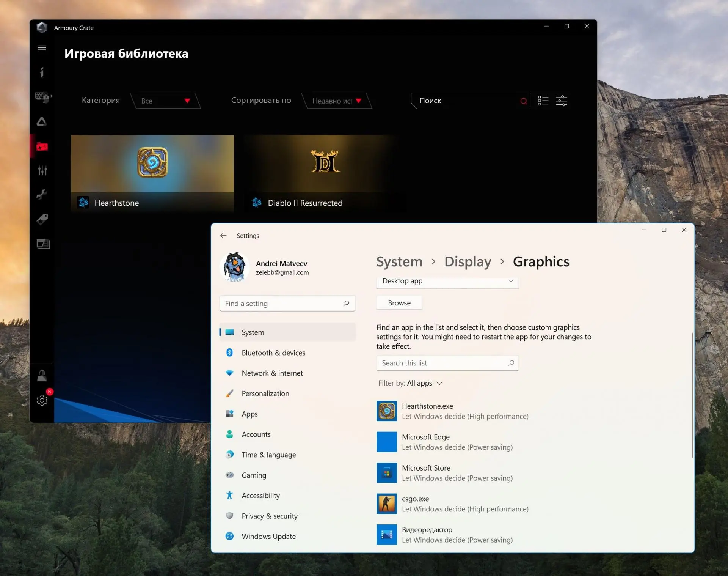This screenshot has height=576, width=728.
Task: Click the Armoury Crate logo in title bar
Action: (x=42, y=27)
